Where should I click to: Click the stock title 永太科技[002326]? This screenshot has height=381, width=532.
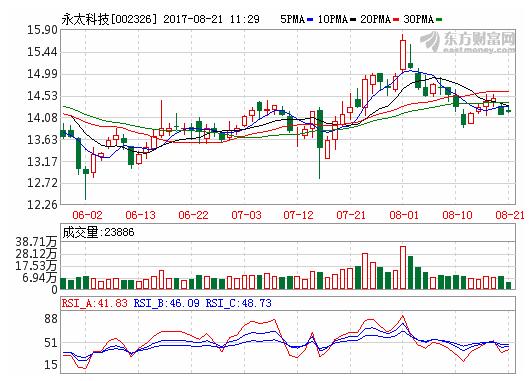click(x=109, y=19)
